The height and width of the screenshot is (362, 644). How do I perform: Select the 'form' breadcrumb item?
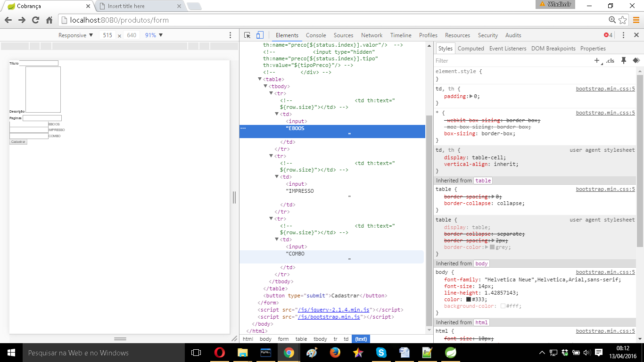[x=283, y=339]
